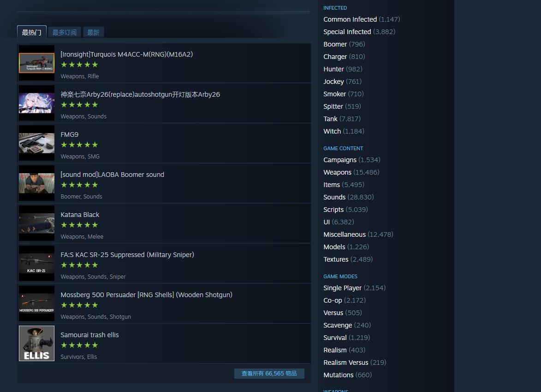Switch to the 最多订阅 tab
This screenshot has width=541, height=392.
65,32
